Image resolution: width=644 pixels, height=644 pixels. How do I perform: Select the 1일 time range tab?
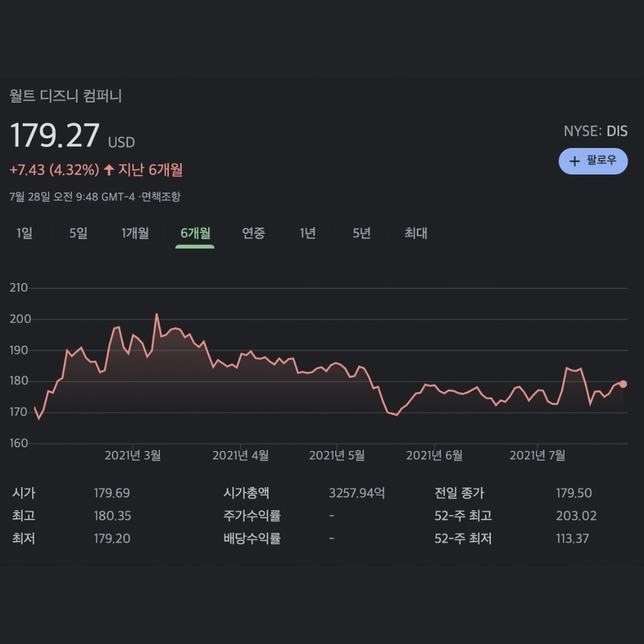[24, 233]
